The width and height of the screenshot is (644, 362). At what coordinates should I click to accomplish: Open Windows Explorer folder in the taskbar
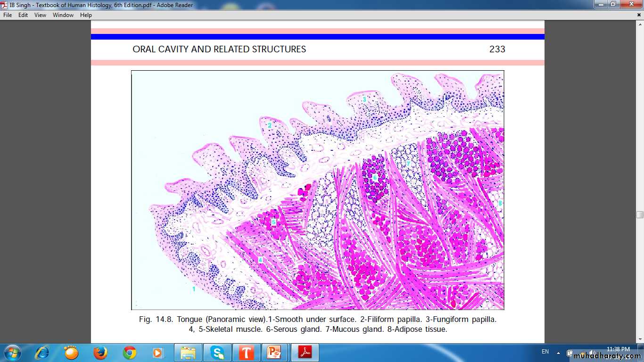(188, 353)
